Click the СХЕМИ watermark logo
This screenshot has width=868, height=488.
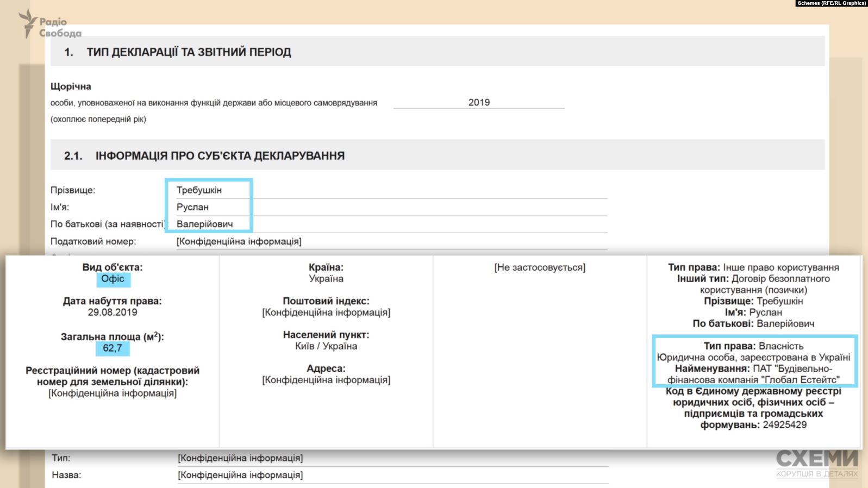[816, 463]
